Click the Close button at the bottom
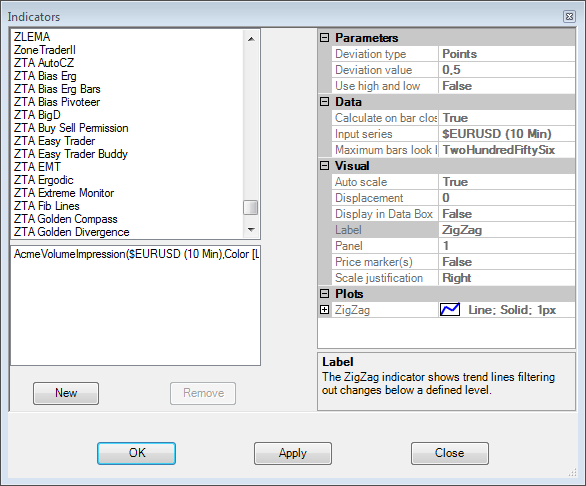 (x=450, y=453)
